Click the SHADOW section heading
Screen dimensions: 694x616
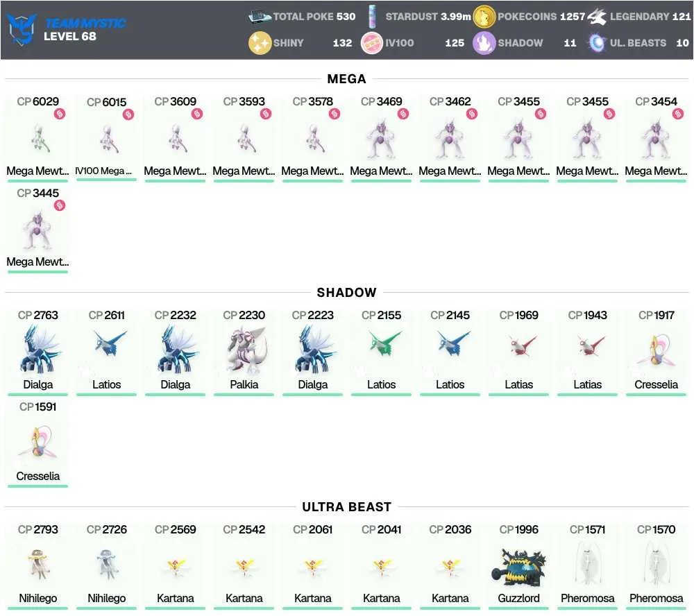(347, 293)
